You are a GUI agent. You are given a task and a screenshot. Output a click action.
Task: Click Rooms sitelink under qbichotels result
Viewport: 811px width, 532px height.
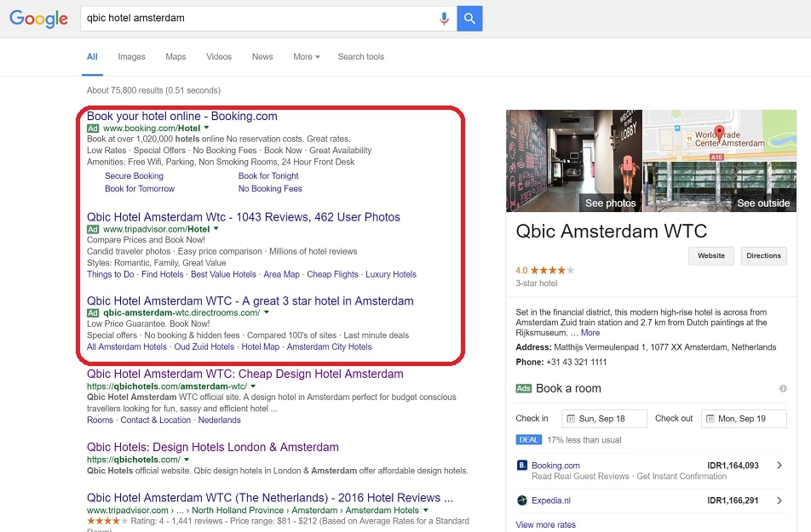100,420
